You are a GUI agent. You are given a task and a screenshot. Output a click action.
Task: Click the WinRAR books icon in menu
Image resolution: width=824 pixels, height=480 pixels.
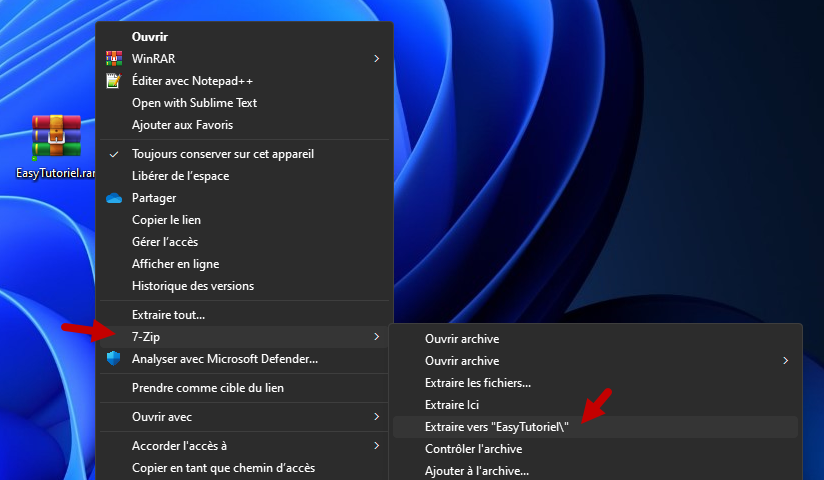114,58
